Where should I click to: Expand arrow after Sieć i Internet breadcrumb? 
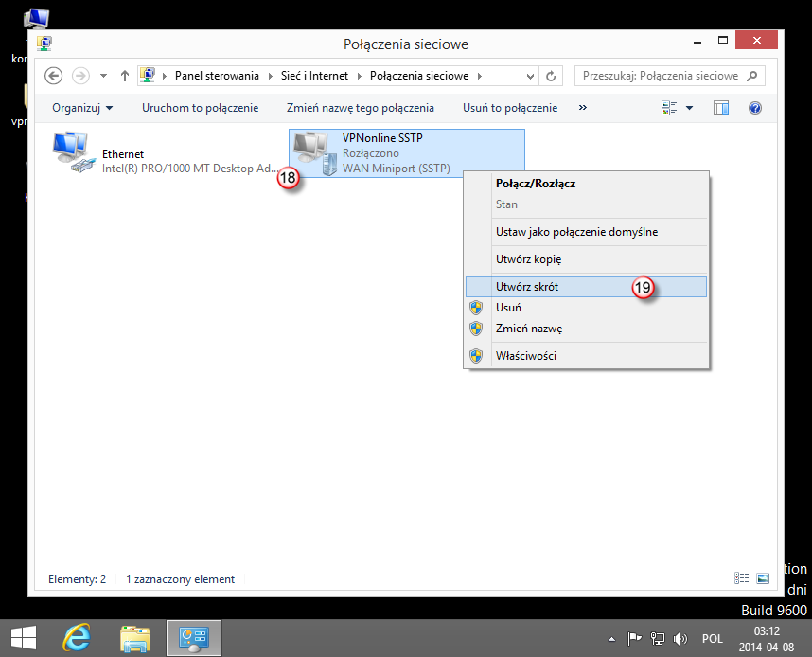[x=360, y=76]
